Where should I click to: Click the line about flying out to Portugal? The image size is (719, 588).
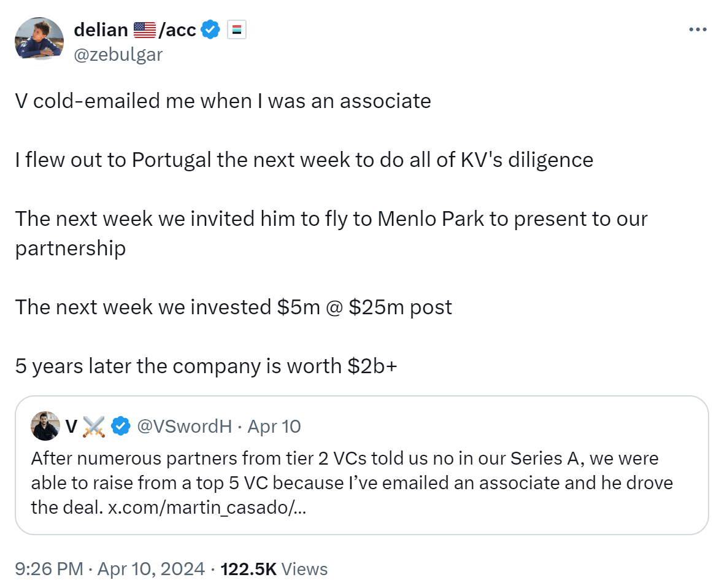pyautogui.click(x=304, y=160)
